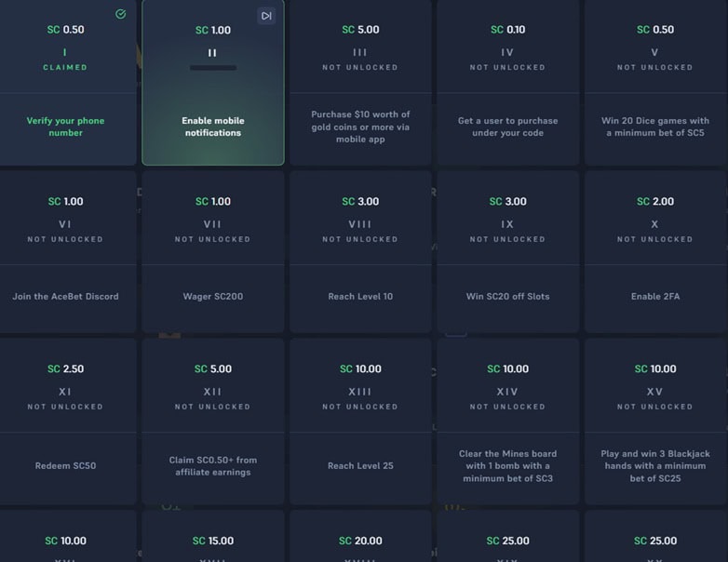The width and height of the screenshot is (728, 562).
Task: Select the Enable 2FA mission card
Action: click(655, 251)
